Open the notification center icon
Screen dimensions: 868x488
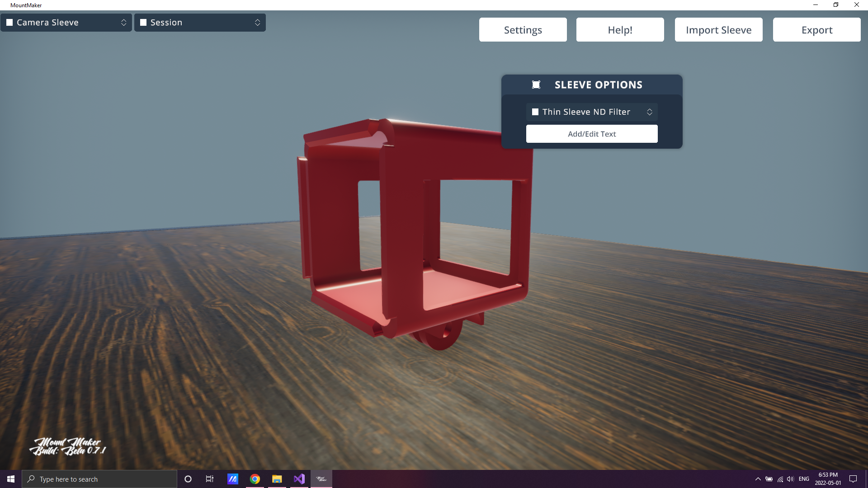tap(853, 479)
